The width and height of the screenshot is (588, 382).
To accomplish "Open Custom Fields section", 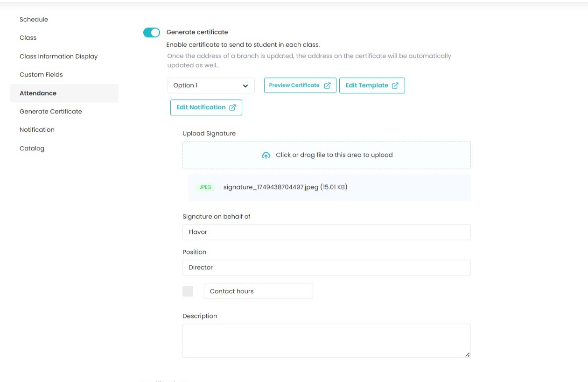I will tap(41, 75).
